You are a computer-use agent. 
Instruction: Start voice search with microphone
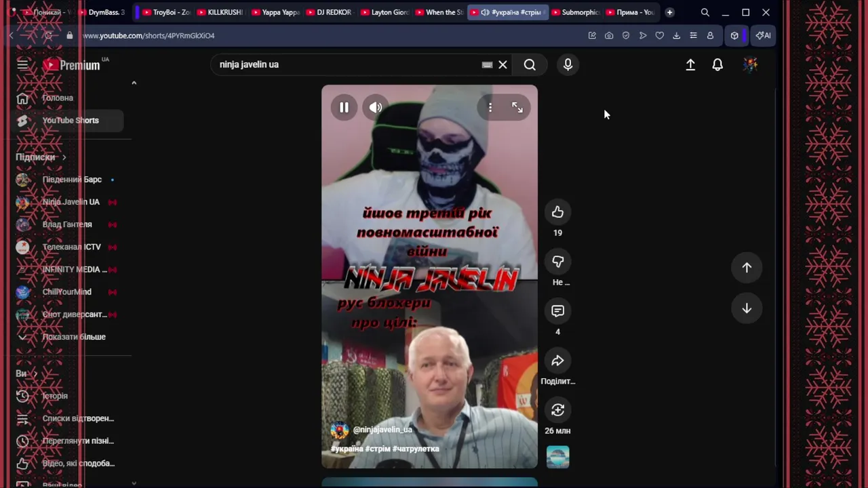[x=568, y=64]
